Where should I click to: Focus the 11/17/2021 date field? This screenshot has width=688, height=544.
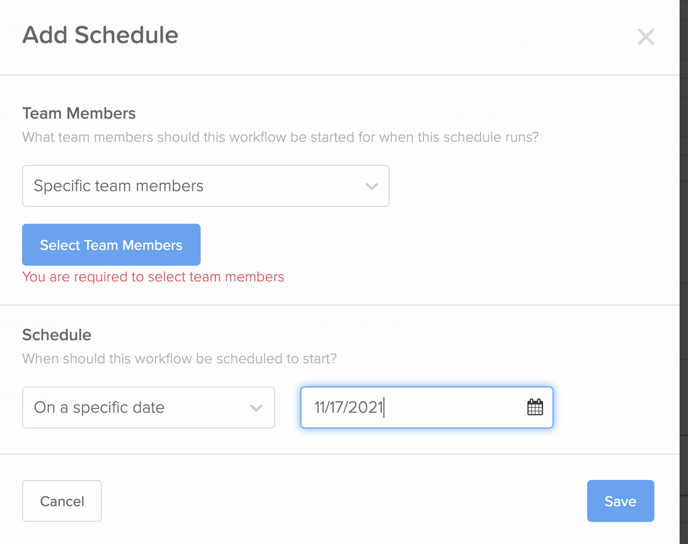(426, 407)
